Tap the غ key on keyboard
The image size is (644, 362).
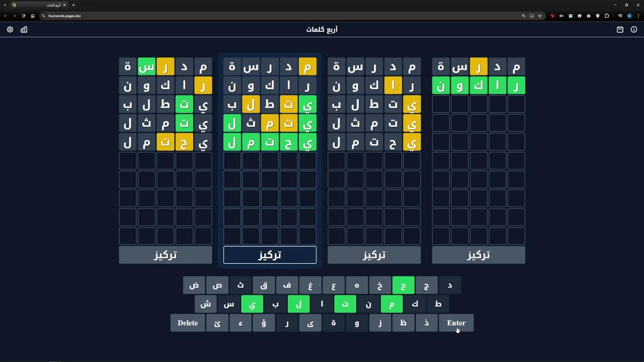point(310,285)
